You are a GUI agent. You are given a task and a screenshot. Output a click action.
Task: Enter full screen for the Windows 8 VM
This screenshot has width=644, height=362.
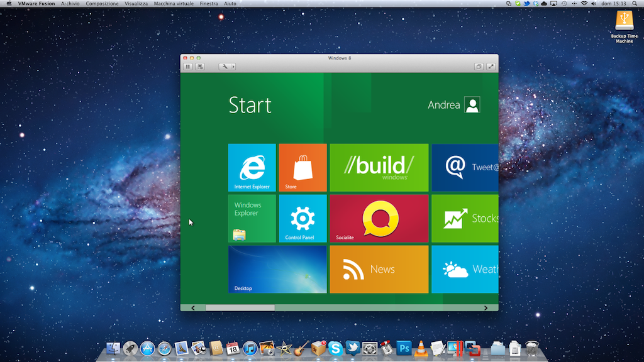[x=491, y=67]
